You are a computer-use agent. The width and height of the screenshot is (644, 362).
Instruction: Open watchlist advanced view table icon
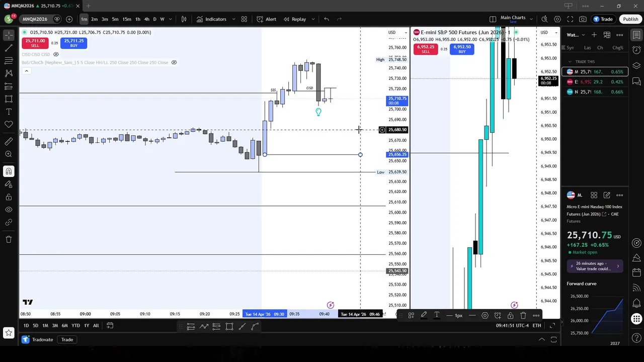pyautogui.click(x=607, y=35)
